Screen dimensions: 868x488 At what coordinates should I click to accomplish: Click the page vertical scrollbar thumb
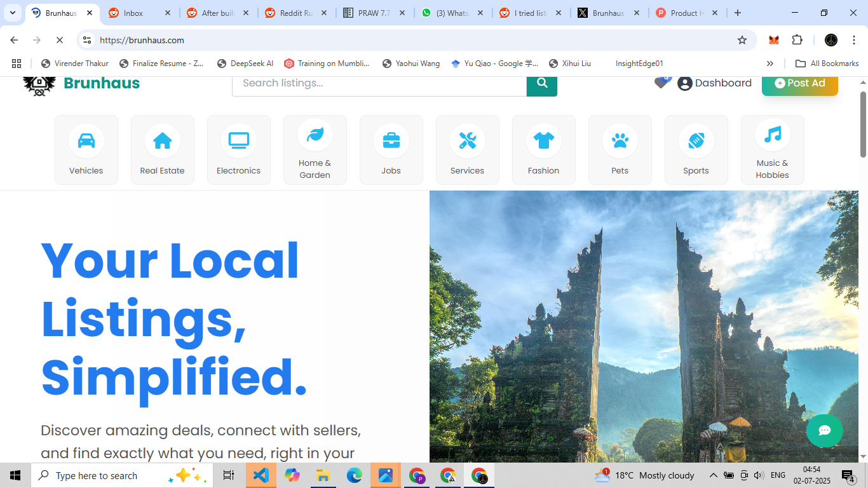pos(863,124)
